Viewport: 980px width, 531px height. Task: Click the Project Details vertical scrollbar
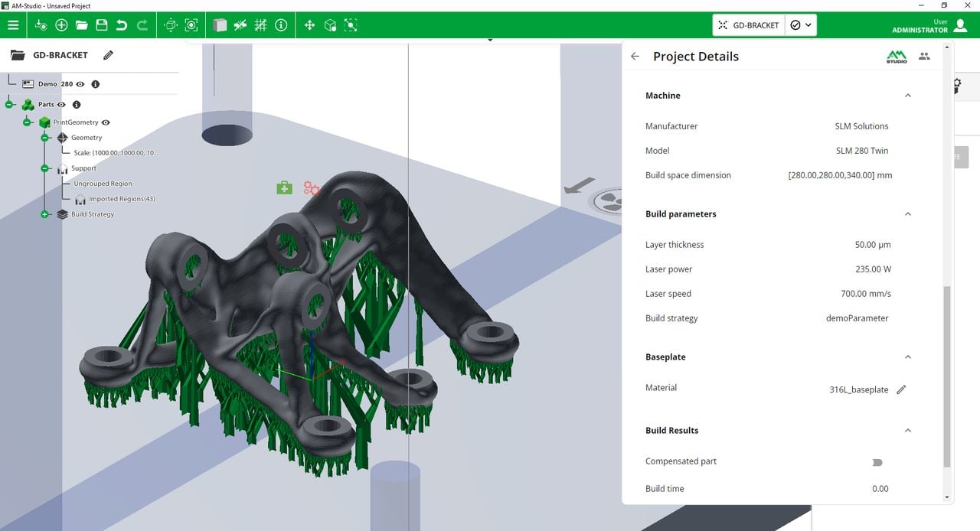coord(947,375)
